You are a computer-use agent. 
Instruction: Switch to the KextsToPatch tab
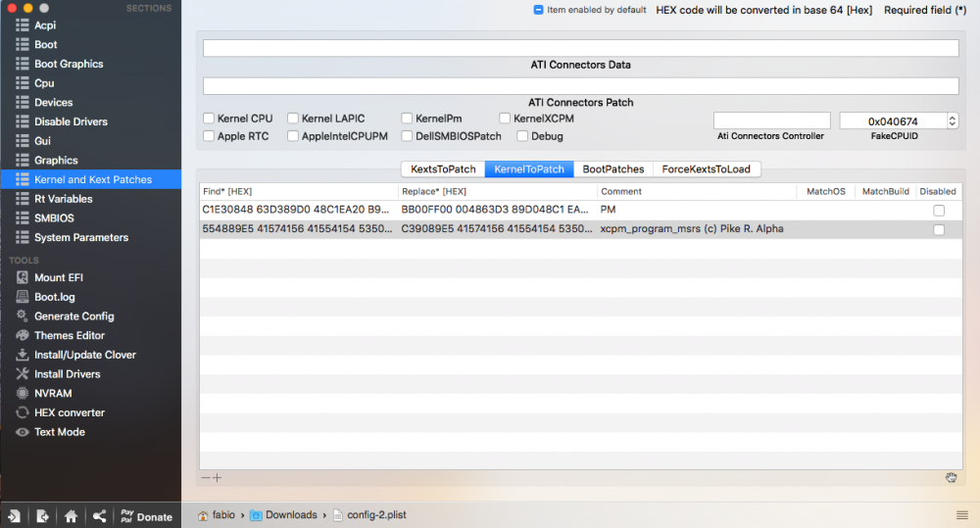point(443,169)
